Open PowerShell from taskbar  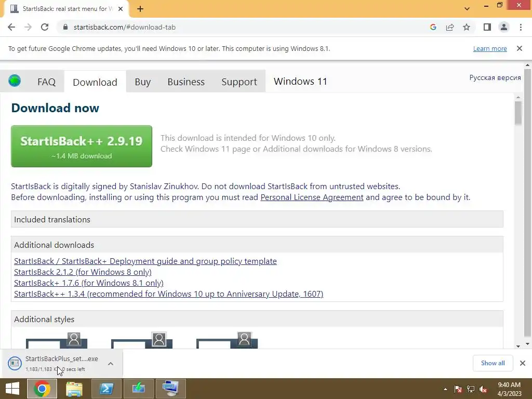click(x=106, y=389)
